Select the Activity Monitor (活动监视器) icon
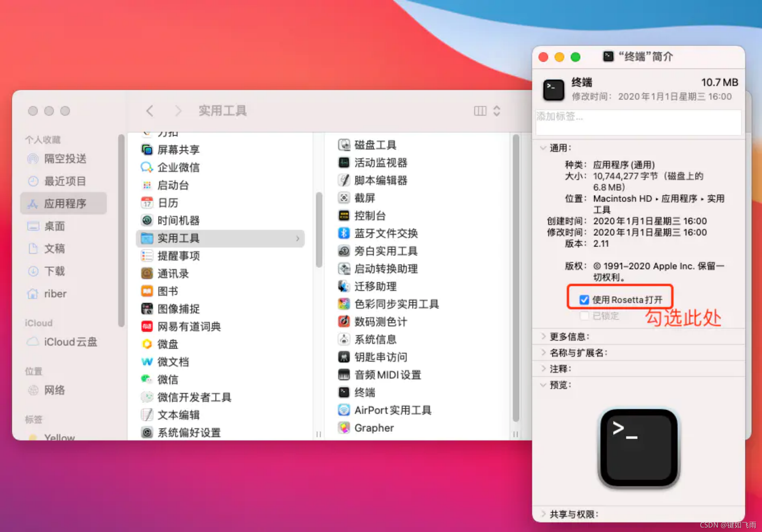The width and height of the screenshot is (762, 532). click(x=344, y=163)
